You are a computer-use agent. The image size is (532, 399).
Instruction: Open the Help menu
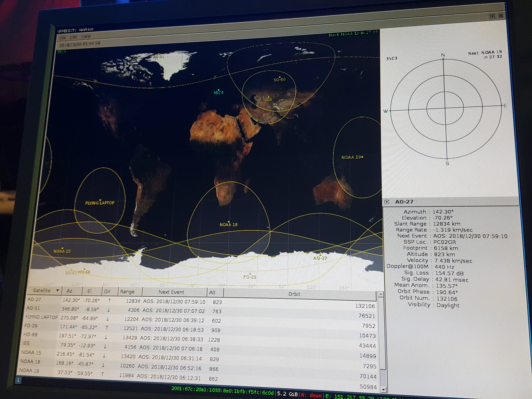click(x=86, y=37)
